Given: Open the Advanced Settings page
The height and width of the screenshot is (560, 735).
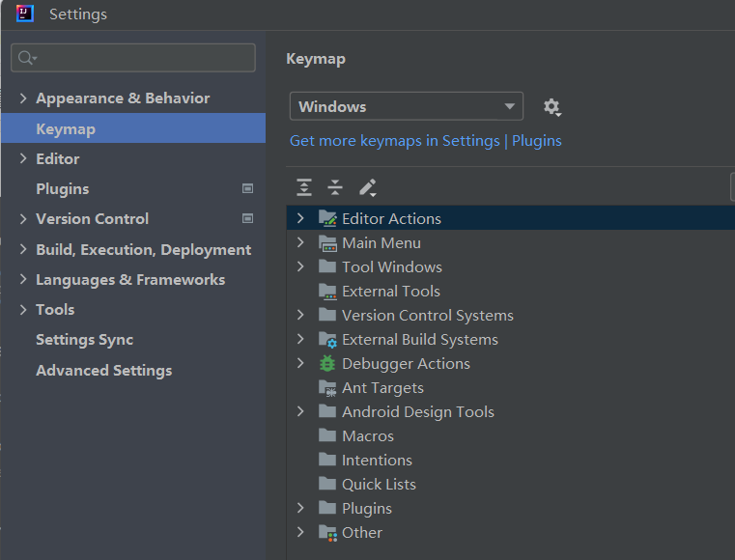Looking at the screenshot, I should coord(104,371).
